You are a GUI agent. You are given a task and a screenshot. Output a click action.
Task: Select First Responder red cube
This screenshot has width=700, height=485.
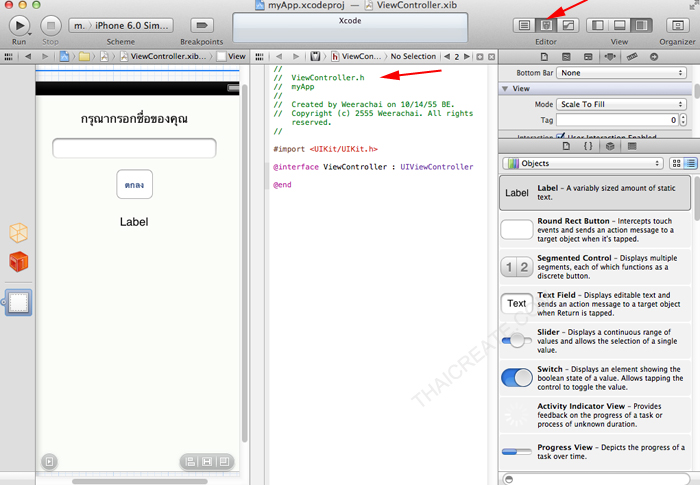coord(18,262)
